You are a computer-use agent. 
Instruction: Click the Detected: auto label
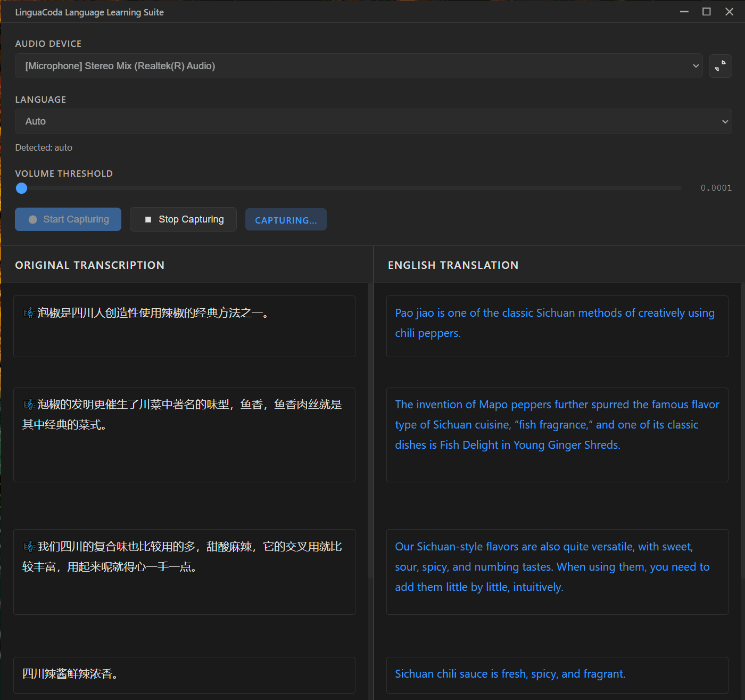(x=44, y=147)
